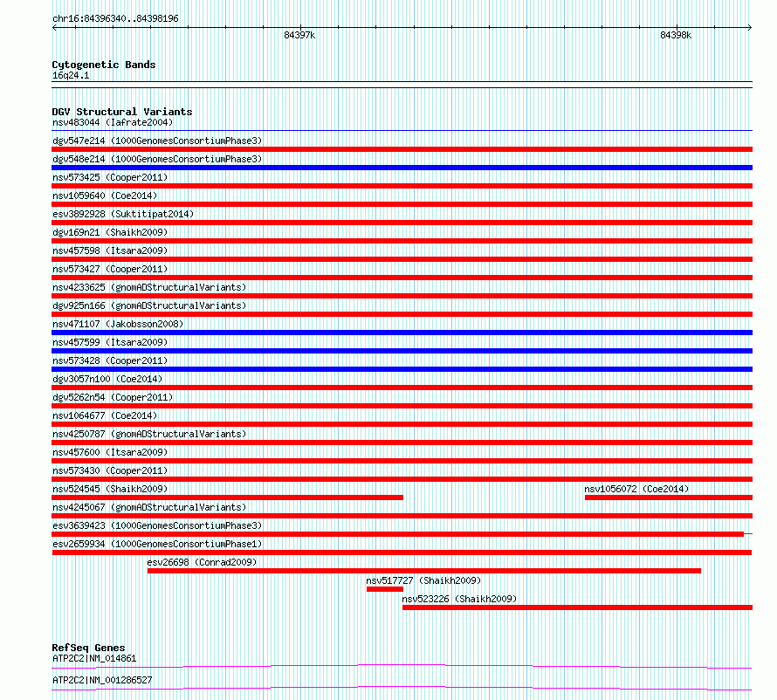Open gene ATP2C2|NM_001286527 label
Image resolution: width=777 pixels, height=700 pixels.
click(102, 680)
